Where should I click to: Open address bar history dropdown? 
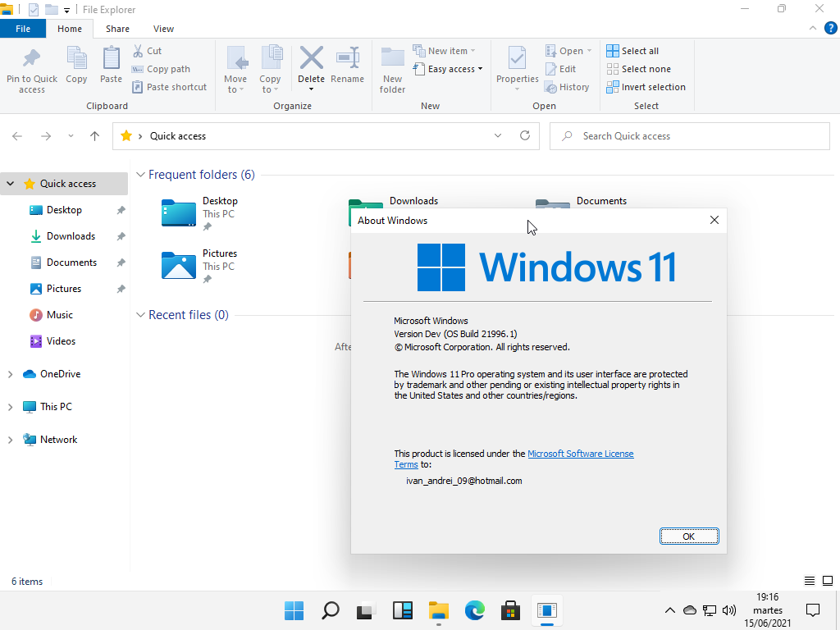coord(498,135)
